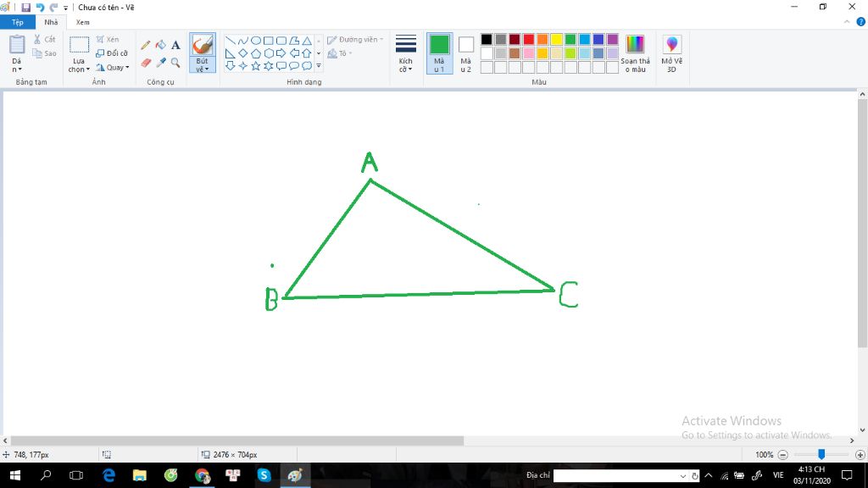Select the Four-point star shape
The height and width of the screenshot is (488, 868).
[243, 66]
